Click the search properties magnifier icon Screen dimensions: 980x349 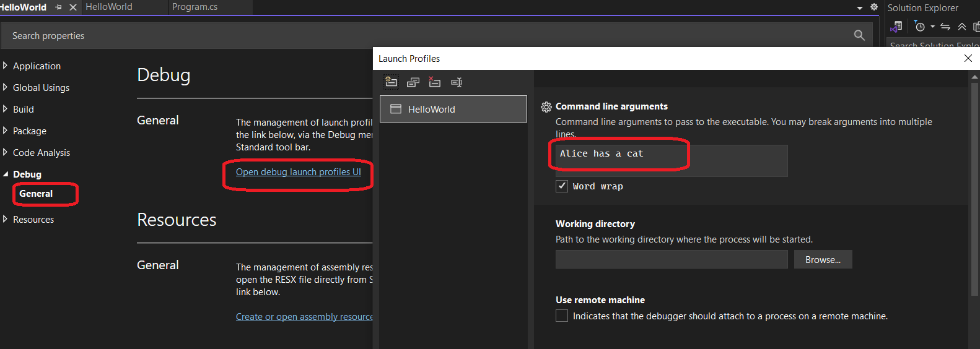(x=859, y=35)
